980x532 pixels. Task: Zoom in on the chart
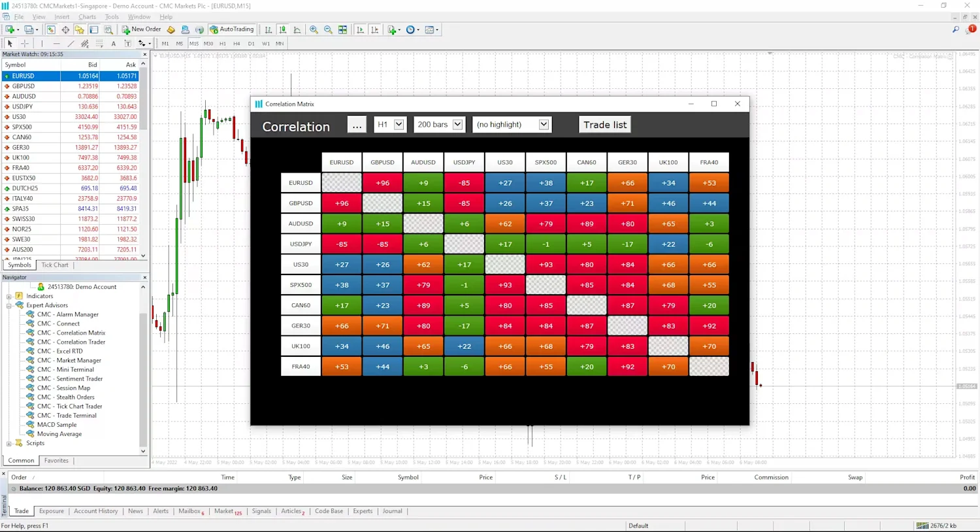(x=312, y=29)
